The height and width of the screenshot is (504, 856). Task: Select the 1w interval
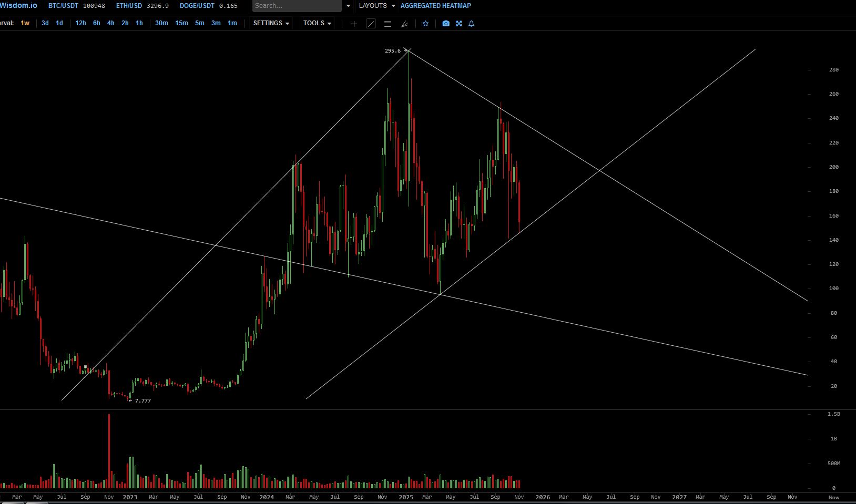tap(25, 23)
